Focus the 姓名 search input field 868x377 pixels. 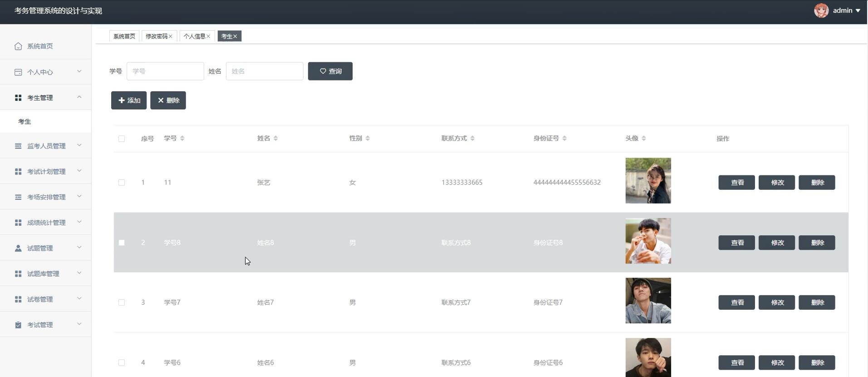point(265,71)
